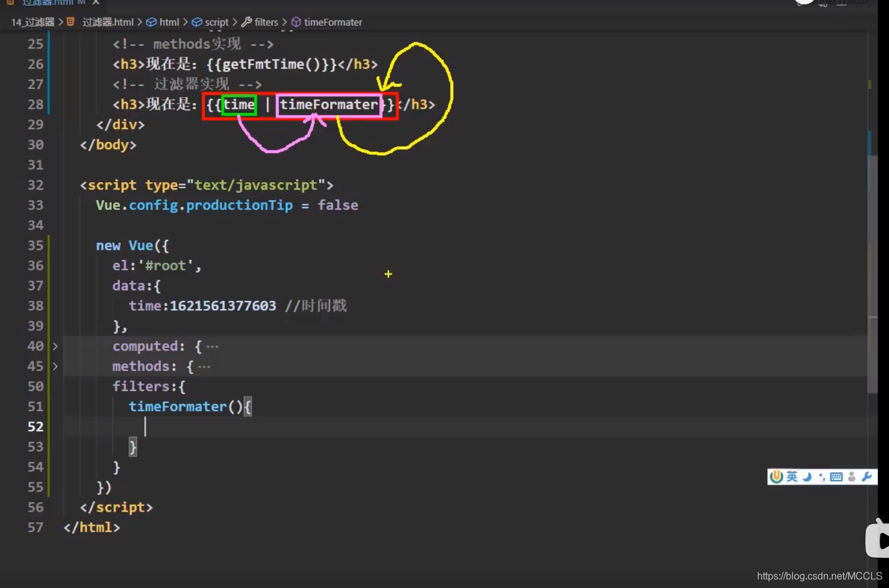889x588 pixels.
Task: Open IME settings wrench icon
Action: (x=867, y=477)
